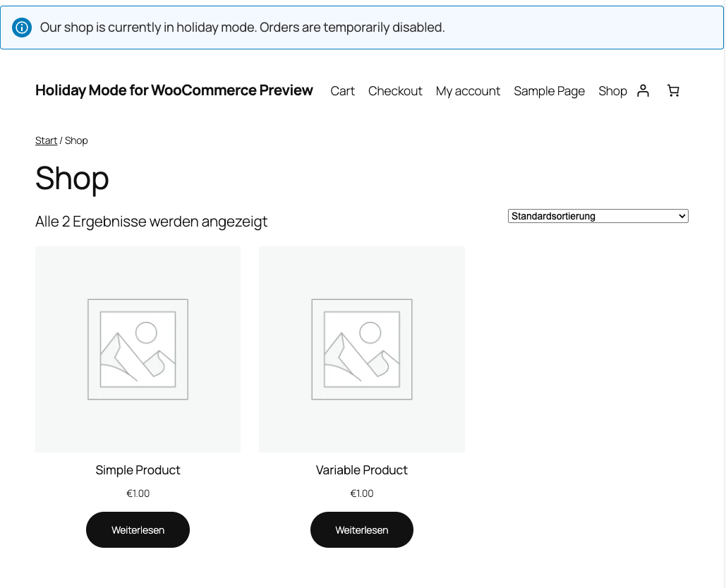Viewport: 726px width, 588px height.
Task: Open the user account icon
Action: (643, 91)
